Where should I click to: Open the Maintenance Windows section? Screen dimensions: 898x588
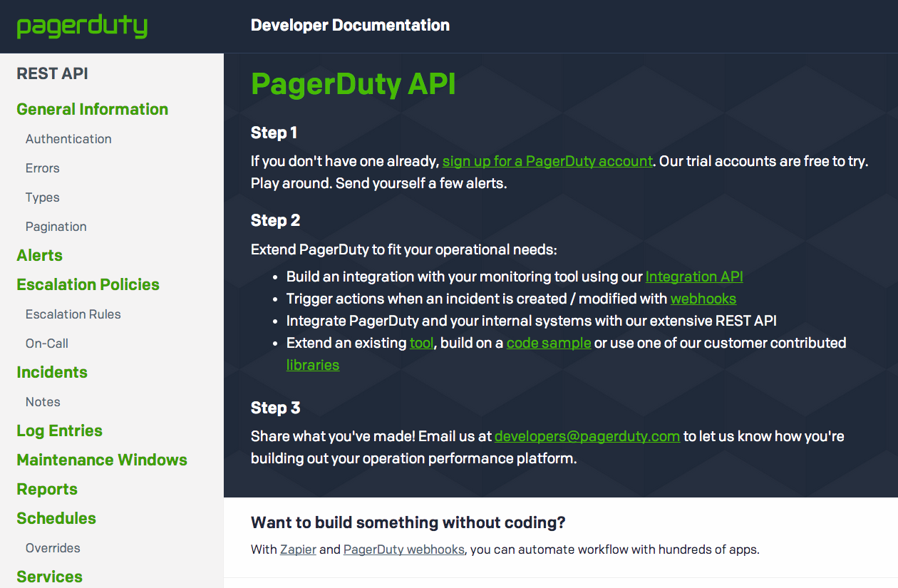[102, 460]
